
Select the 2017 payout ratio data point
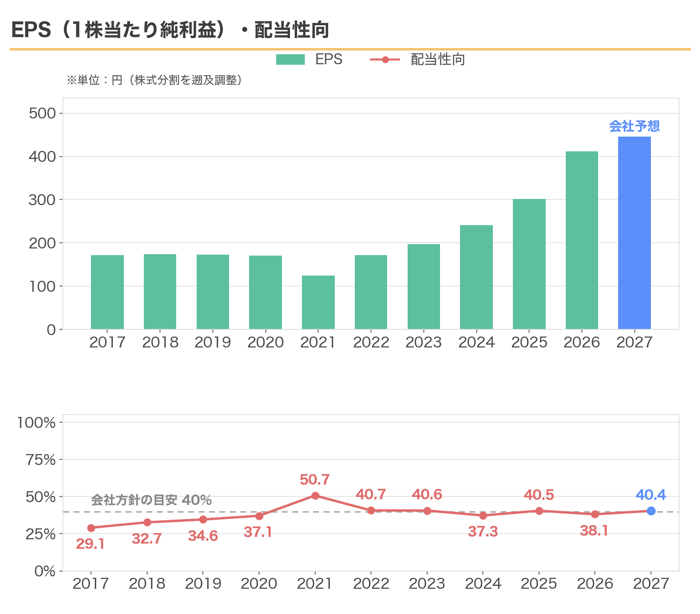click(91, 528)
